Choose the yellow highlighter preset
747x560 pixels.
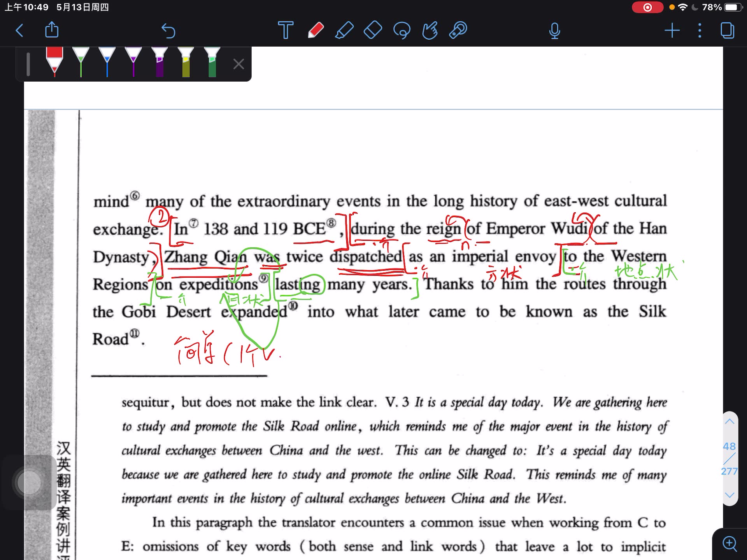click(x=186, y=62)
